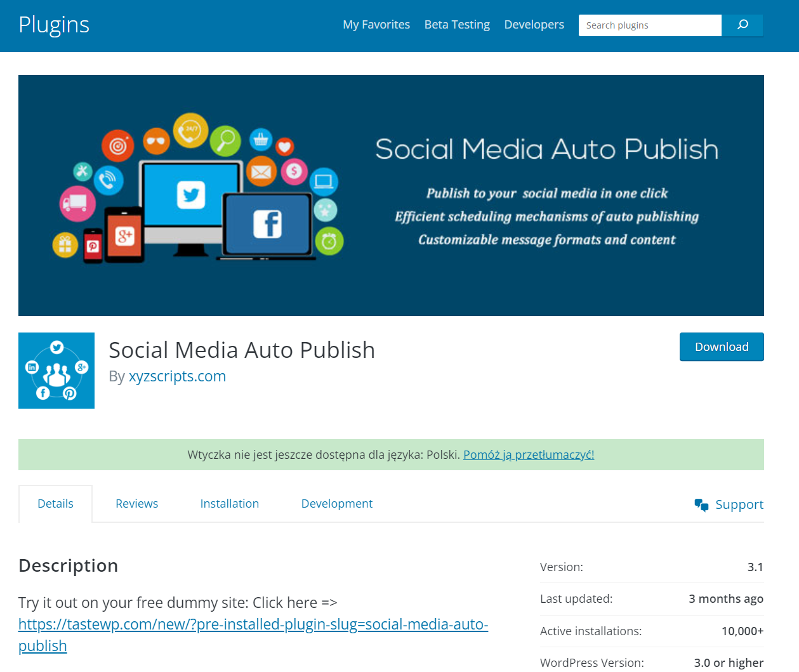Image resolution: width=799 pixels, height=672 pixels.
Task: Click Active installations value 10,000+
Action: (x=743, y=631)
